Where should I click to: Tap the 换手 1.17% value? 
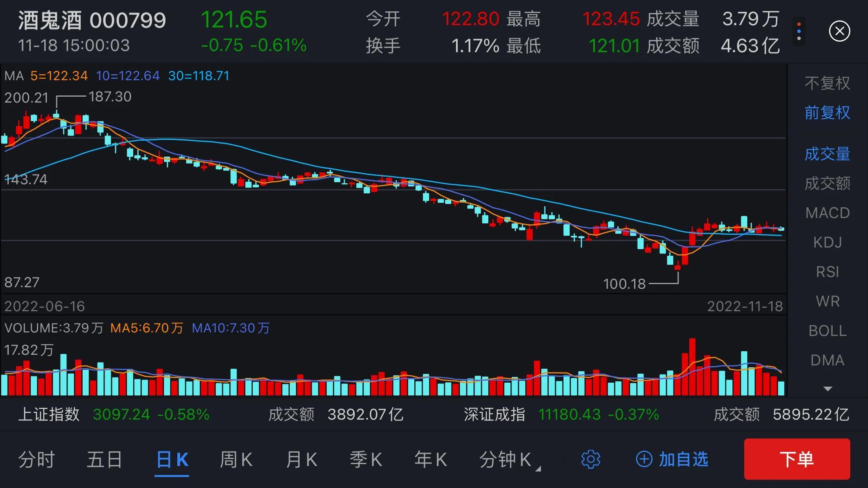pos(475,46)
